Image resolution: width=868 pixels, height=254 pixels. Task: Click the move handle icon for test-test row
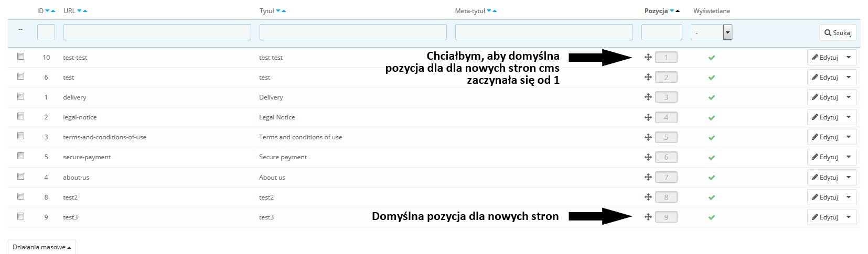click(648, 57)
